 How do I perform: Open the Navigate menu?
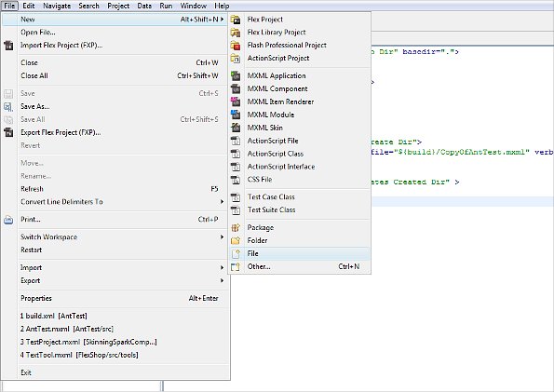[57, 6]
